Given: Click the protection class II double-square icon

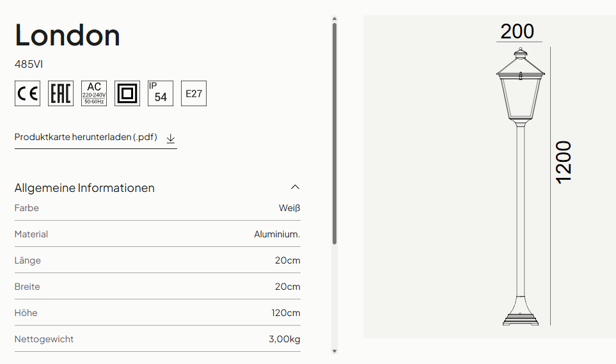Looking at the screenshot, I should (x=127, y=93).
